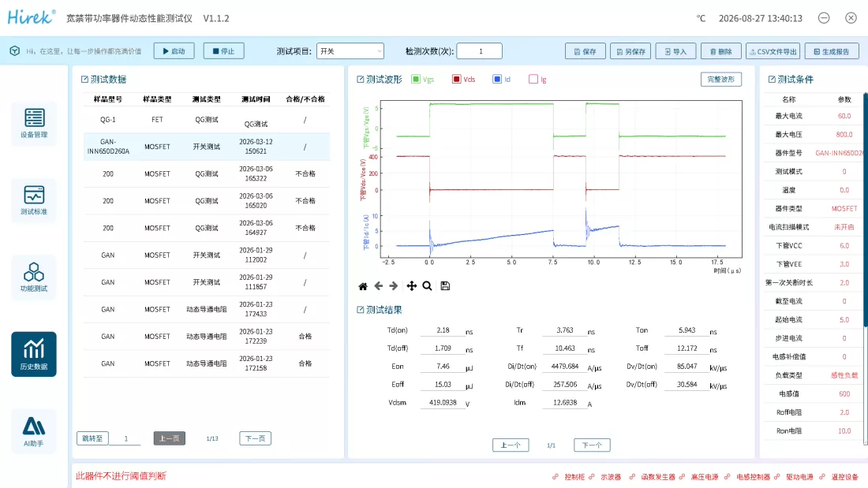Screen dimensions: 868x488
Task: Click the Vdsm value 419.0938
Action: 443,403
